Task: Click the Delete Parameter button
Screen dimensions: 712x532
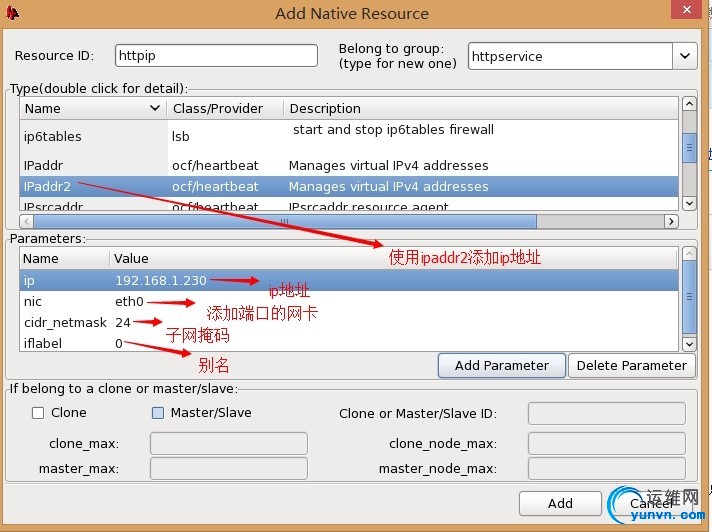Action: click(x=632, y=365)
